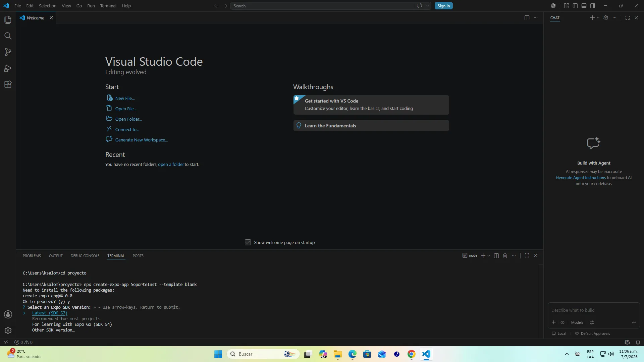Go back using navigation arrow

[216, 6]
